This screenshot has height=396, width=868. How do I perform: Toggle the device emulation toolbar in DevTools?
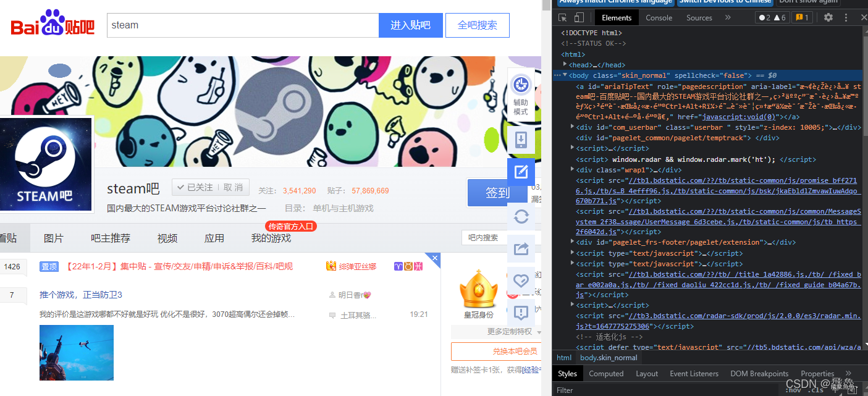(579, 17)
